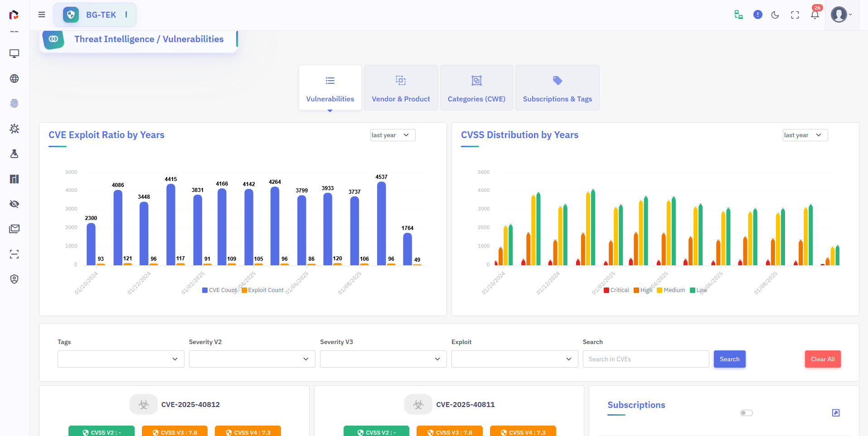868x436 pixels.
Task: Open the hamburger menu in top bar
Action: pos(42,14)
